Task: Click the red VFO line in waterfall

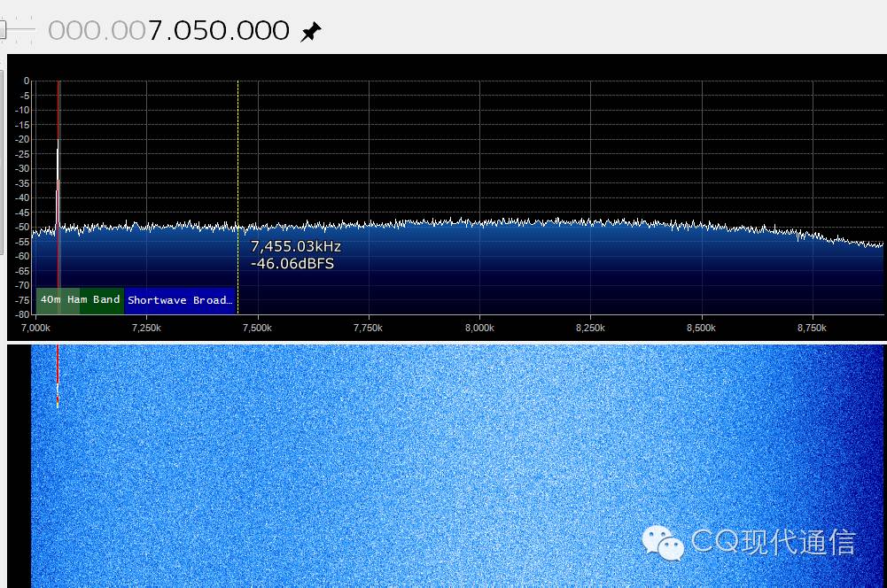Action: point(58,372)
